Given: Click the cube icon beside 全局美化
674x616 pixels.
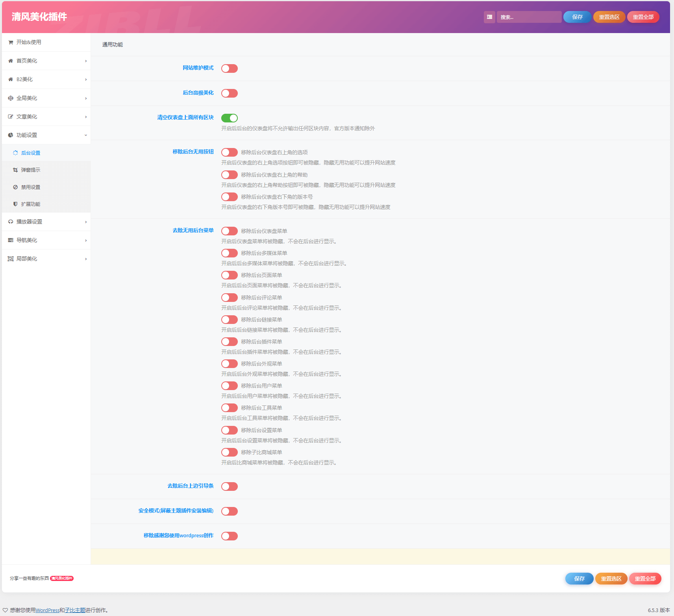Looking at the screenshot, I should coord(11,98).
